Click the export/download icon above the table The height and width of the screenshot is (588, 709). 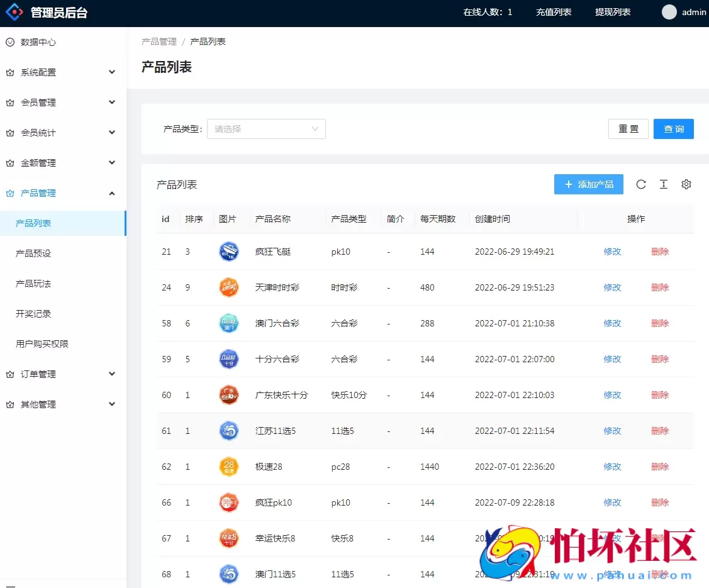pos(663,184)
